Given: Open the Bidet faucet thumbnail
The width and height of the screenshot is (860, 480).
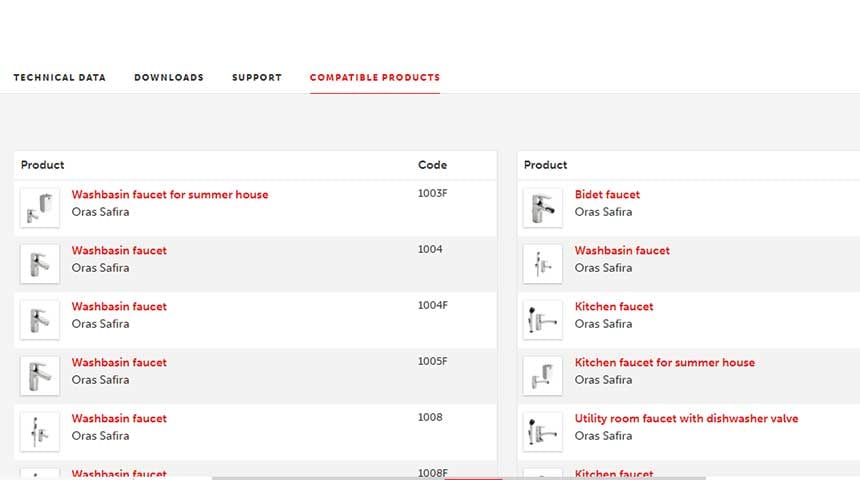Looking at the screenshot, I should pyautogui.click(x=542, y=208).
